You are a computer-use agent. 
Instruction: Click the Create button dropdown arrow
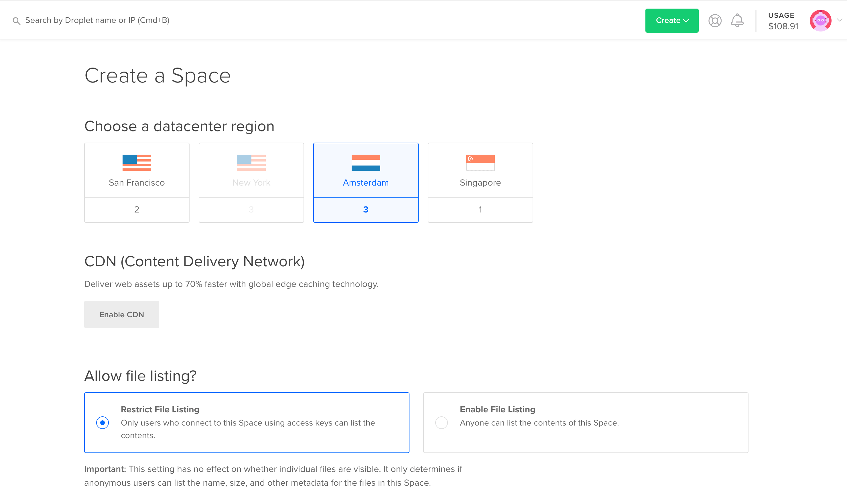pyautogui.click(x=686, y=20)
